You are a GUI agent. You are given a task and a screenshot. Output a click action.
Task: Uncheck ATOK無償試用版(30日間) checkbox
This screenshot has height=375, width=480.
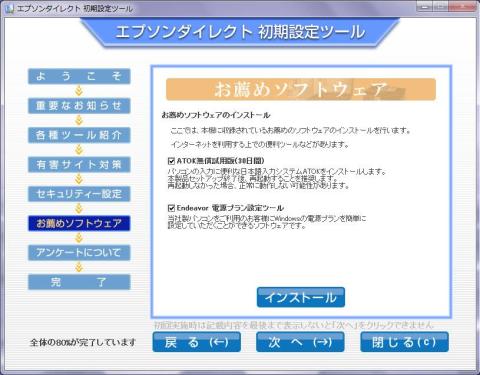(x=171, y=161)
